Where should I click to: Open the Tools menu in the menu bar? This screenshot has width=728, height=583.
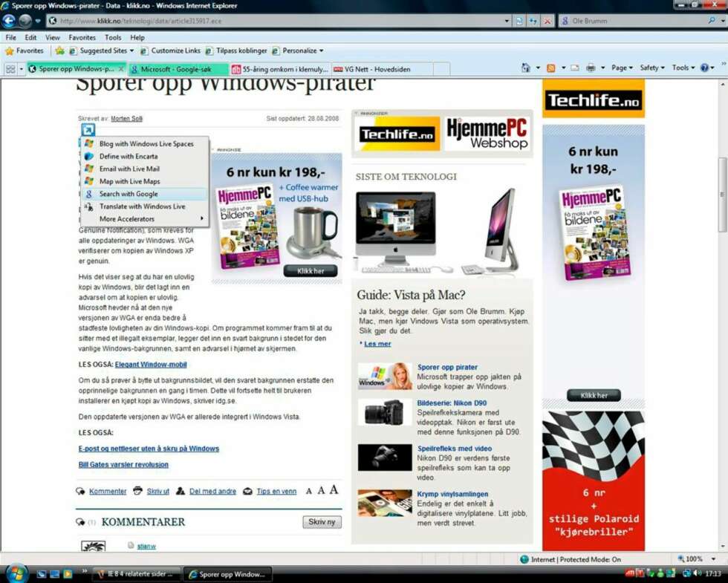pos(113,38)
